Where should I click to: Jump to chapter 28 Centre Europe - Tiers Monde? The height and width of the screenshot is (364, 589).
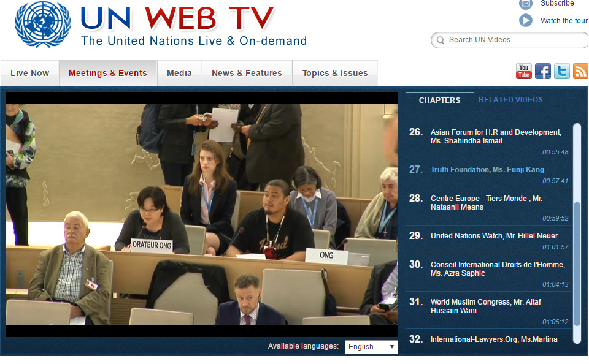pyautogui.click(x=488, y=207)
